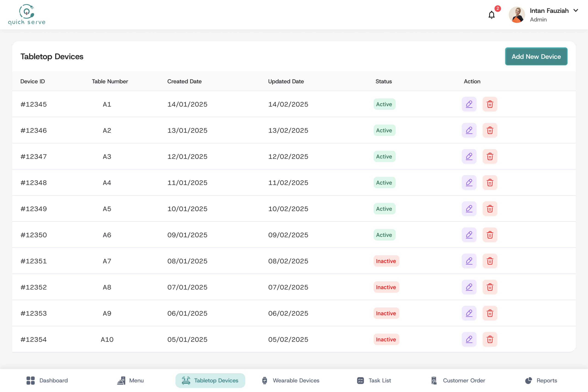Delete device #12346 with trash icon
Image resolution: width=588 pixels, height=392 pixels.
(x=490, y=130)
